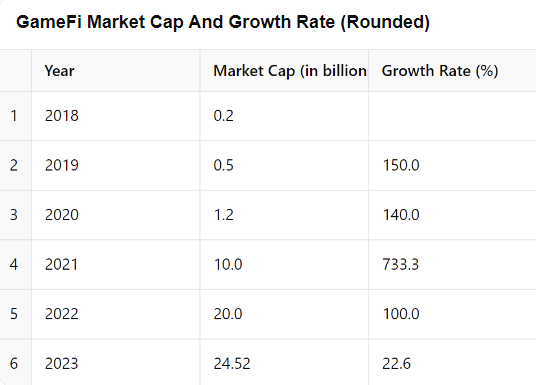Click the 2021 year cell

[116, 265]
